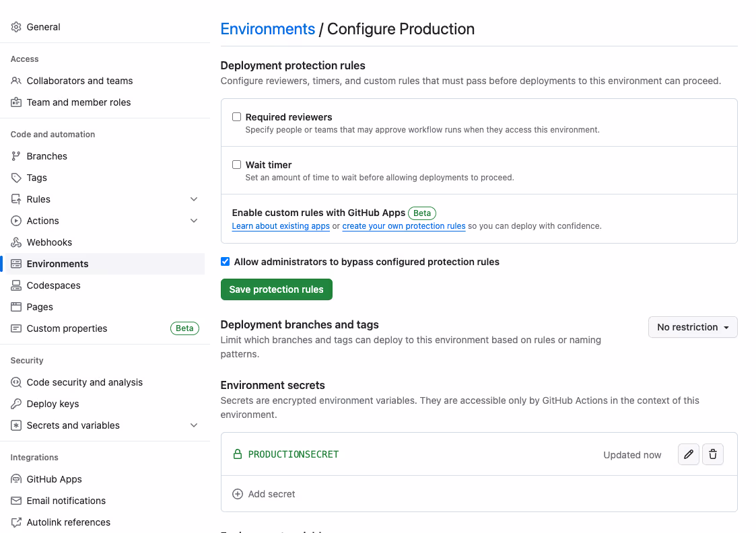The image size is (756, 533).
Task: Click the Wait timer label text
Action: pyautogui.click(x=268, y=165)
